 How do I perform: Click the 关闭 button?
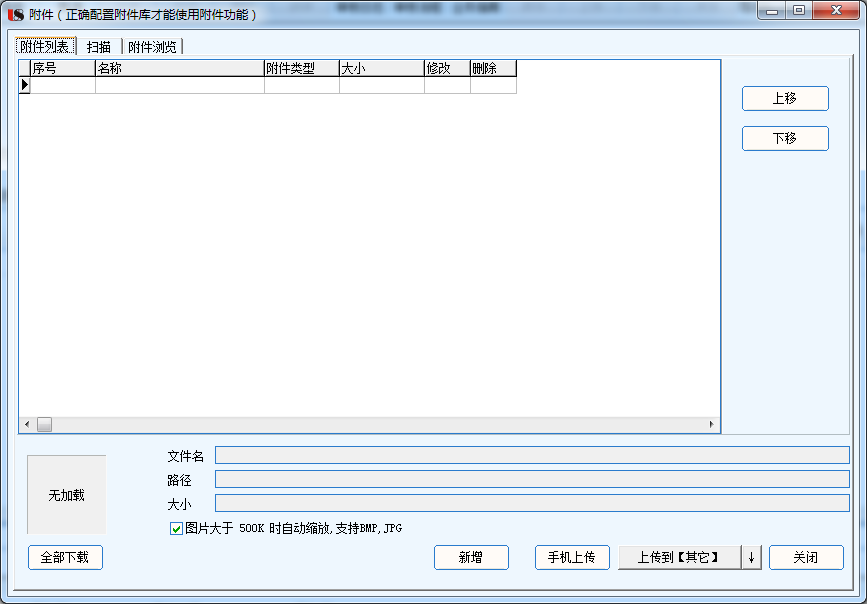click(806, 557)
